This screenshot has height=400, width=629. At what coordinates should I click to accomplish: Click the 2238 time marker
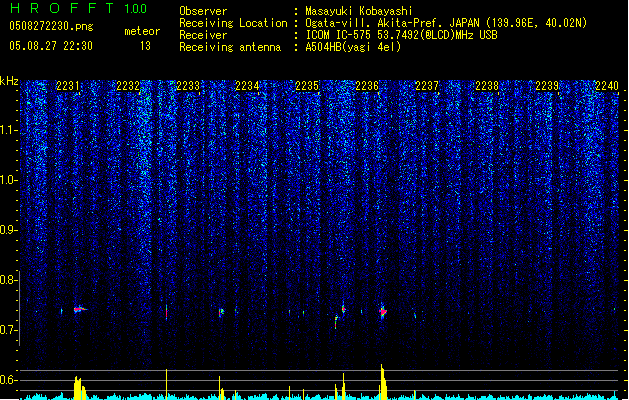click(487, 86)
